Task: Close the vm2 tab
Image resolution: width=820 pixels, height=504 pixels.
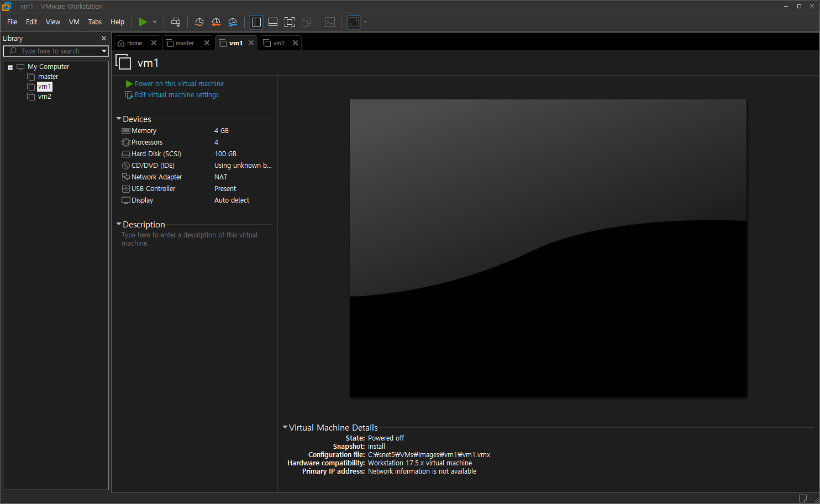Action: pos(295,43)
